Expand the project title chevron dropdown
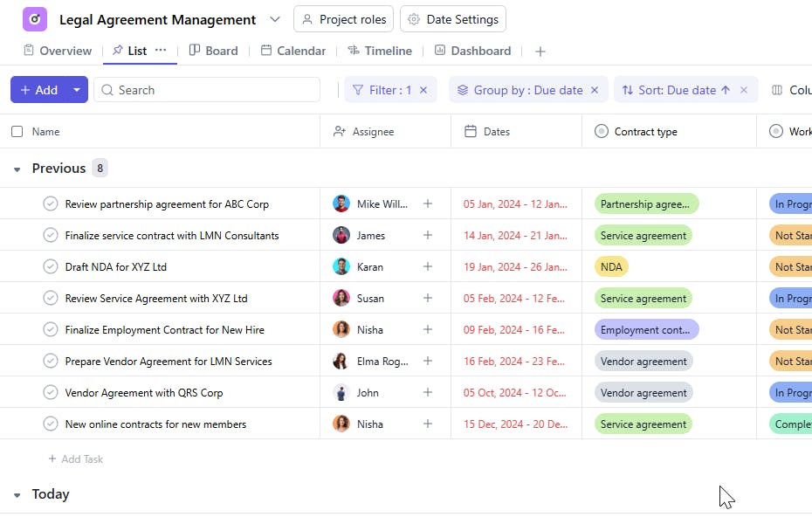Screen dimensions: 812x524 (275, 19)
